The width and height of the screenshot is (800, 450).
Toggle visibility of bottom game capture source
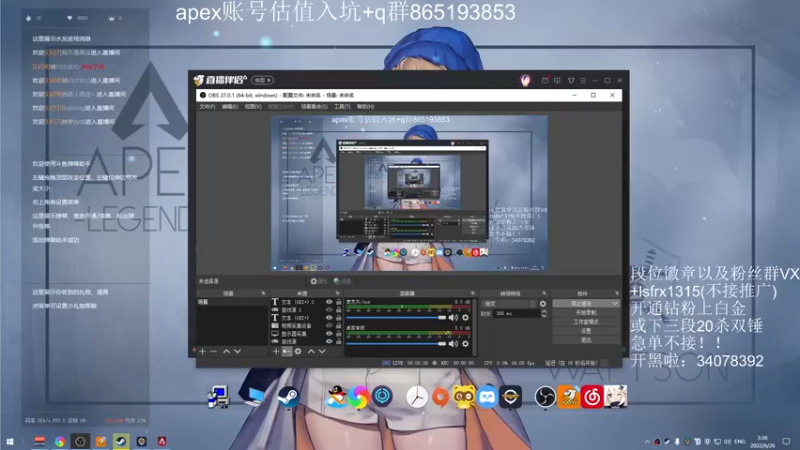click(x=329, y=341)
